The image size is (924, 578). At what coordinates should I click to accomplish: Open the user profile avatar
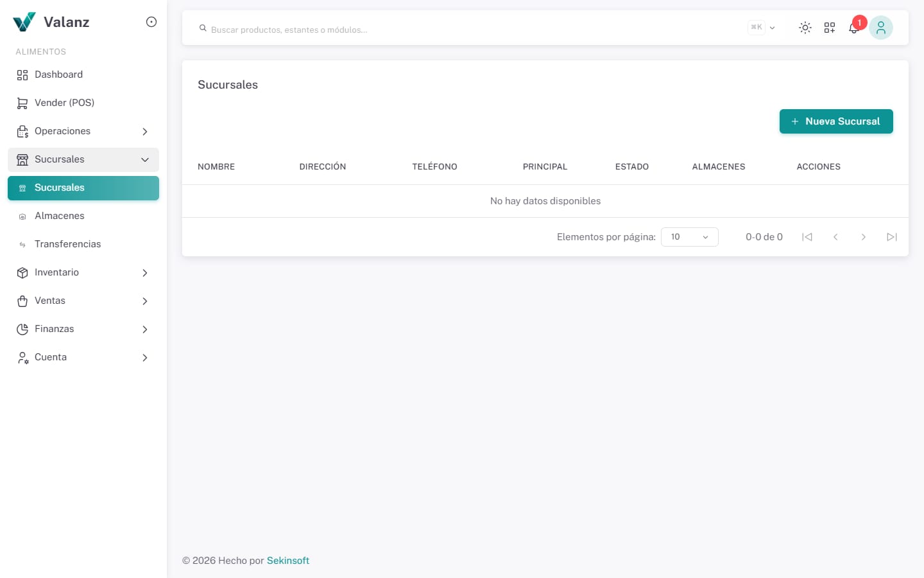881,28
